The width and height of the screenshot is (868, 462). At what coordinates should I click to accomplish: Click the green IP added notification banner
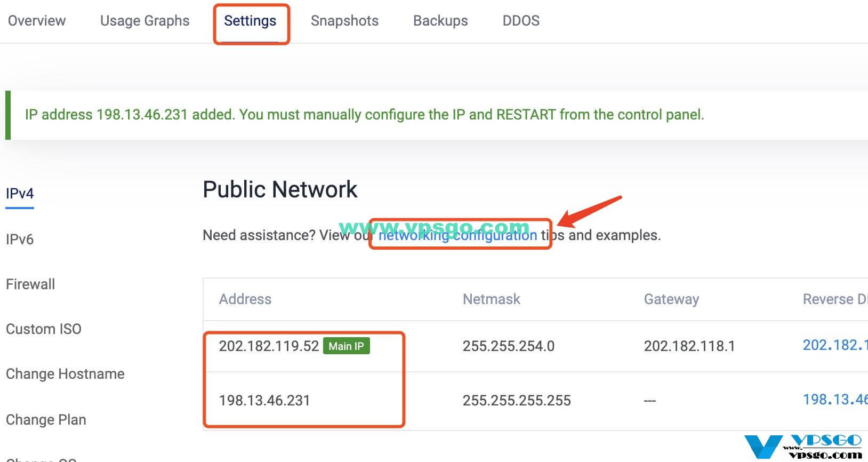(x=437, y=115)
